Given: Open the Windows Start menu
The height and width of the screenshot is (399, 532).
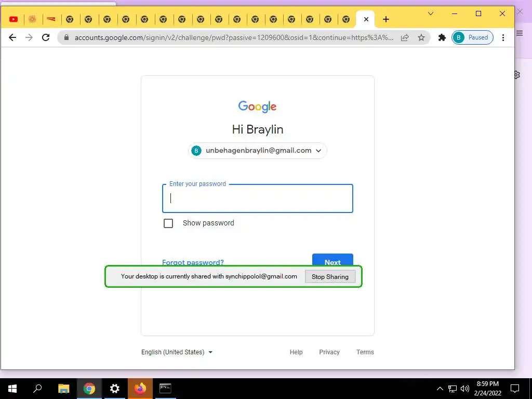Looking at the screenshot, I should click(x=12, y=389).
